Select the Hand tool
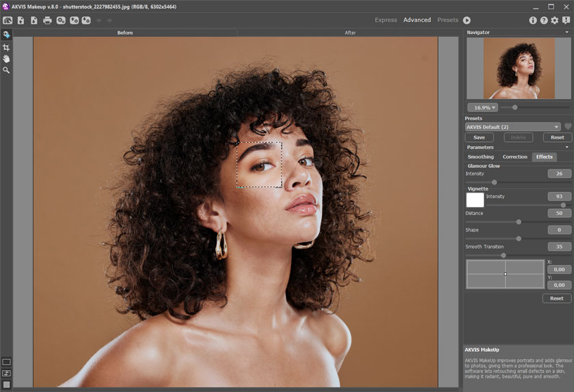This screenshot has width=574, height=392. (6, 59)
